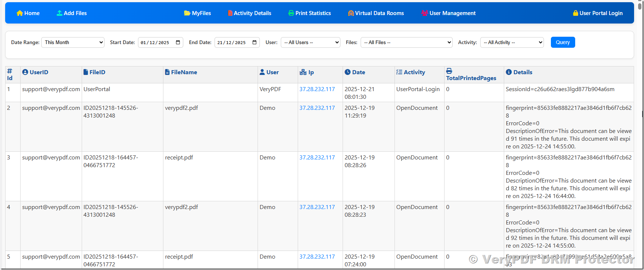Open the Start Date calendar picker icon
Viewport: 644px width, 270px height.
pos(178,42)
